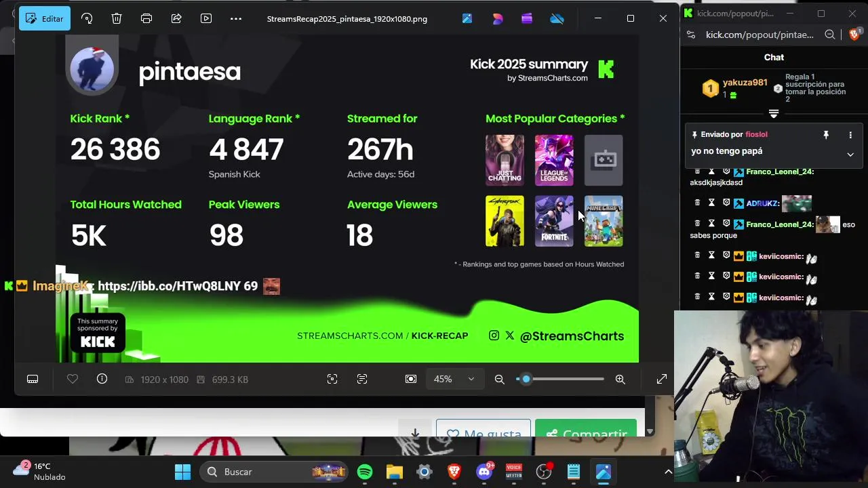Open the 45% zoom level dropdown

[x=454, y=379]
